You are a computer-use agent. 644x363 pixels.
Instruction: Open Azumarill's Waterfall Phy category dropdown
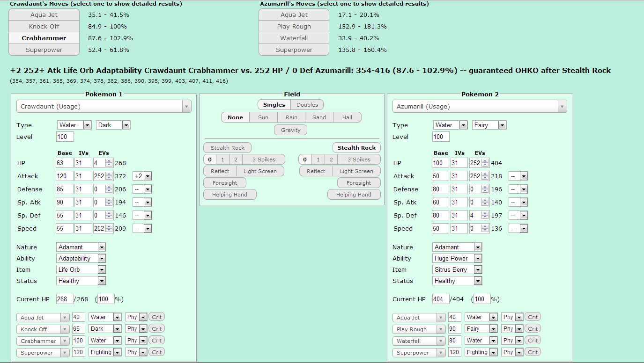point(511,341)
